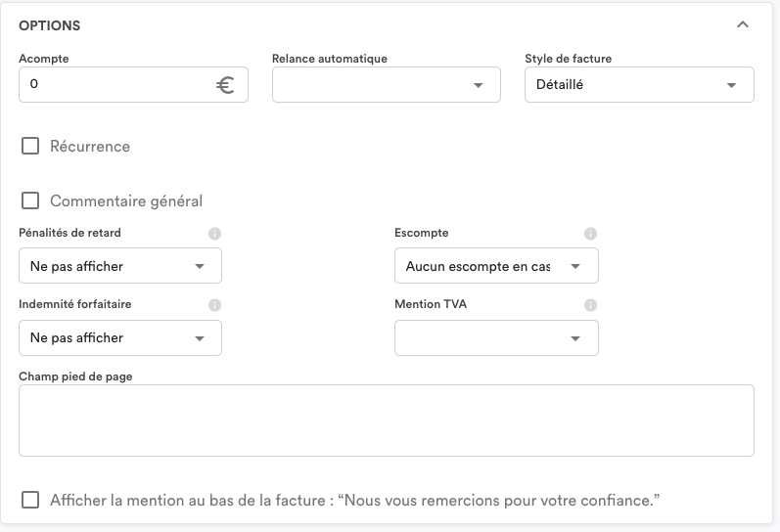Open the Indemnité forfaitaire dropdown

[119, 338]
